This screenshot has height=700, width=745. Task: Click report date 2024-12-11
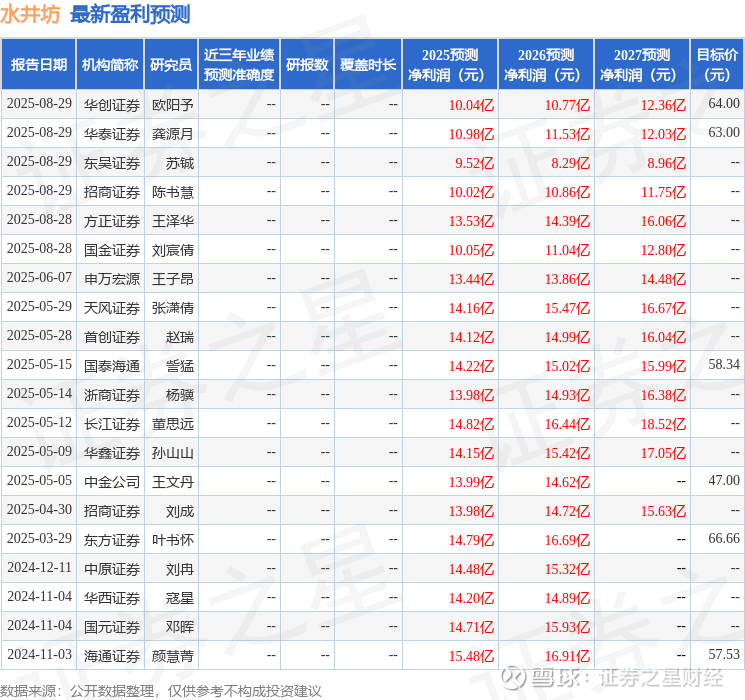[39, 567]
